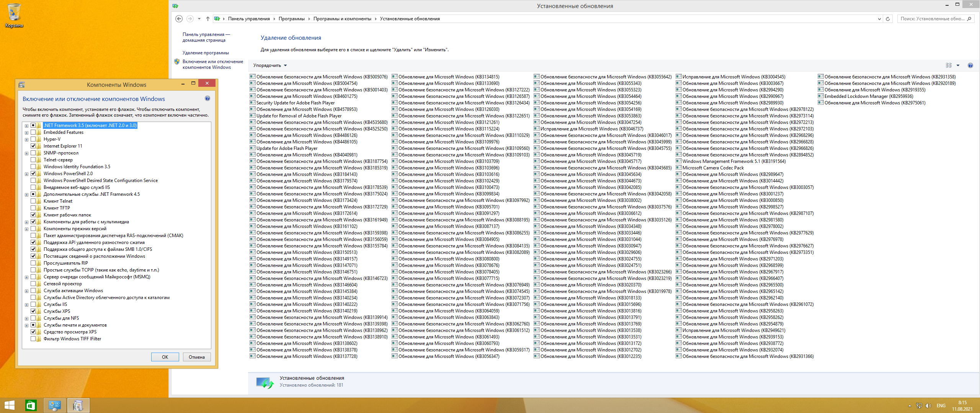Screen dimensions: 980x413
Task: Expand the Компоненты прежних версий node
Action: (26, 229)
